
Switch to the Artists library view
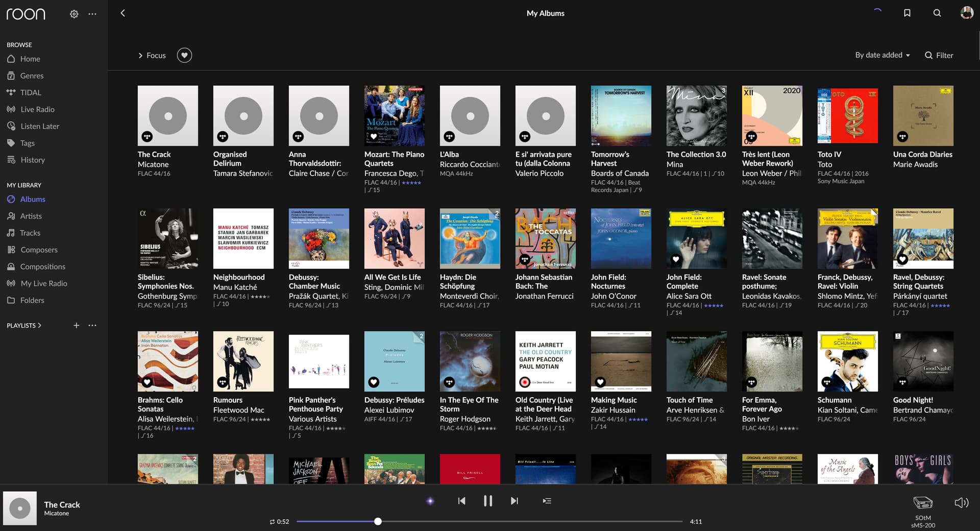point(30,216)
